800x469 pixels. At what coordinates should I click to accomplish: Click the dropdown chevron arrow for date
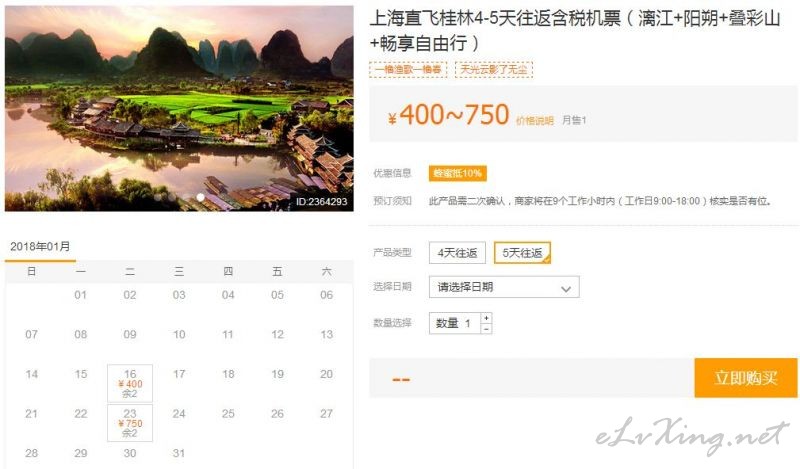pyautogui.click(x=565, y=289)
